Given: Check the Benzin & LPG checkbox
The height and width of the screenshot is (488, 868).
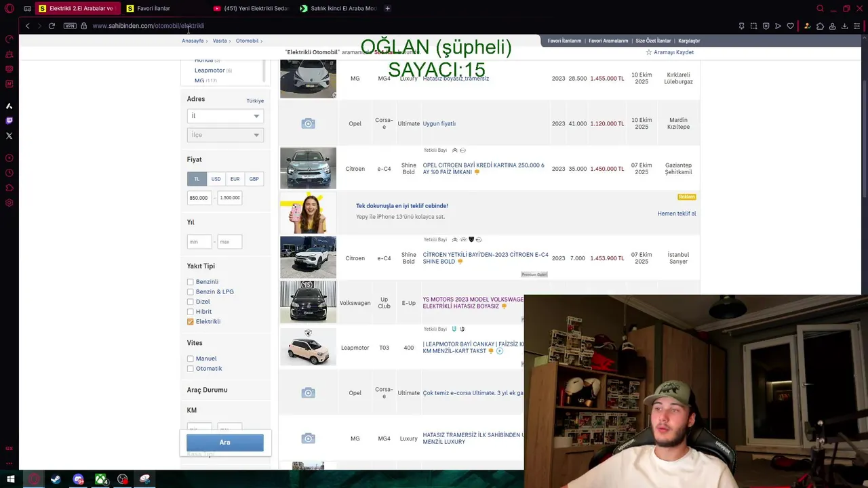Looking at the screenshot, I should (191, 292).
